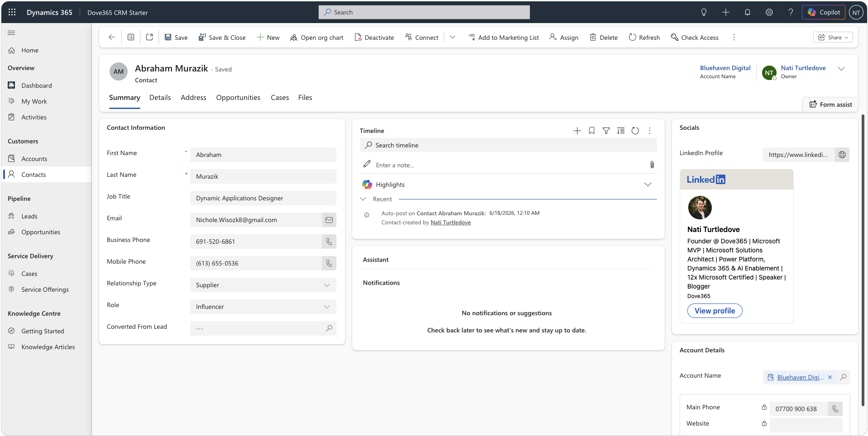Select the Summary tab
Viewport: 868px width, 436px height.
click(x=125, y=98)
